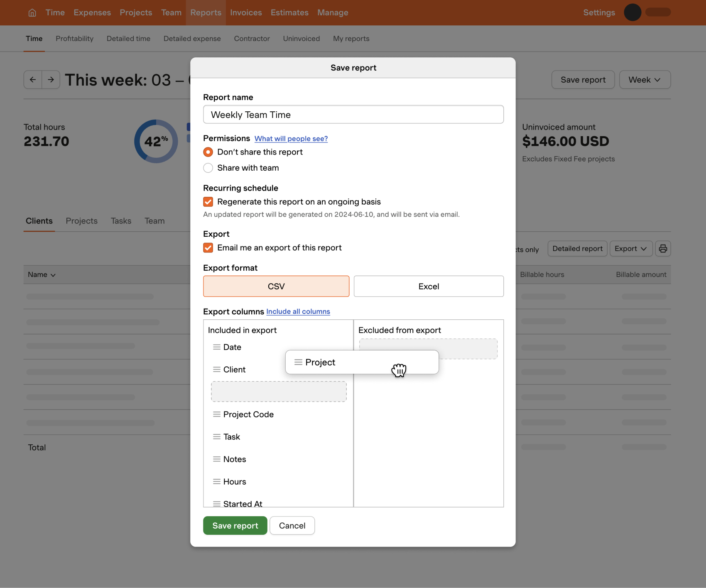This screenshot has width=706, height=588.
Task: Open the Invoices section from top navigation
Action: click(246, 12)
